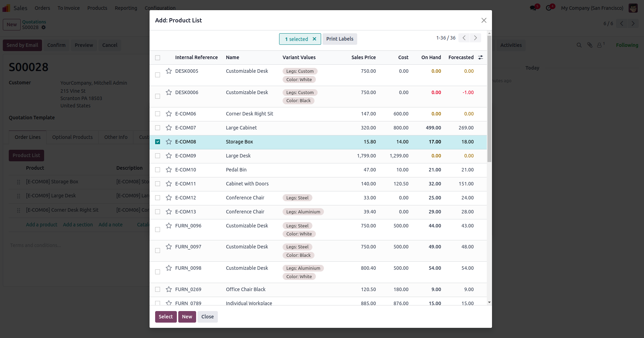This screenshot has height=338, width=644.
Task: Check the DESK0005 row checkbox
Action: tap(158, 75)
